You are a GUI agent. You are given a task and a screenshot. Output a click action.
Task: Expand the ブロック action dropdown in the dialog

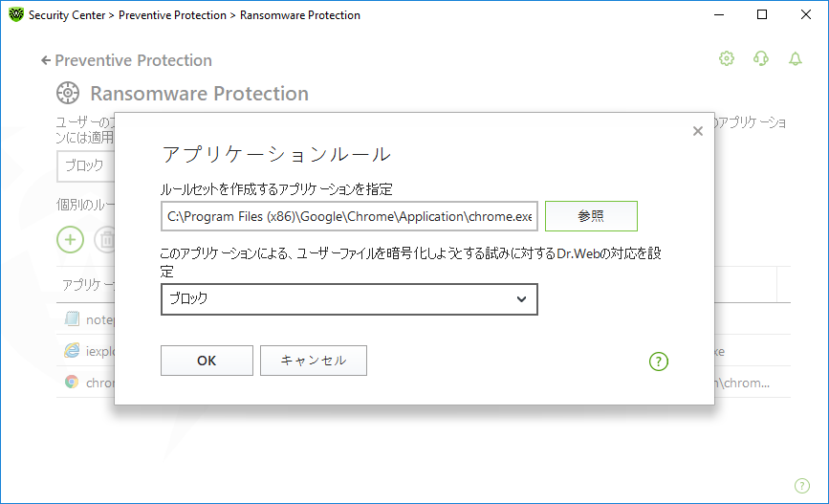coord(349,299)
